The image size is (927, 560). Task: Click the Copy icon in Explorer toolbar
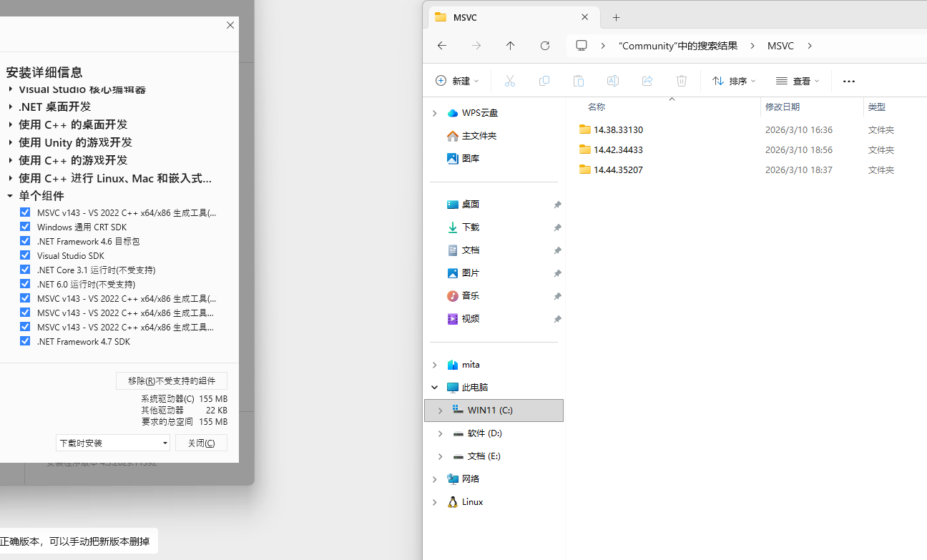(x=544, y=81)
